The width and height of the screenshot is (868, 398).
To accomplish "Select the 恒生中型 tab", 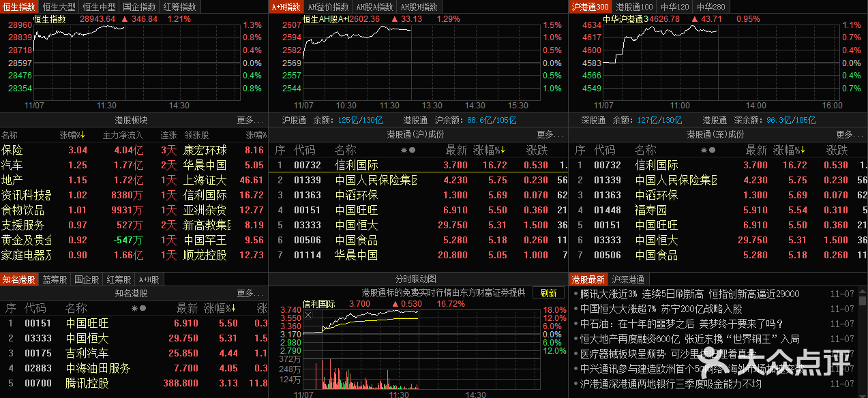I will [100, 7].
